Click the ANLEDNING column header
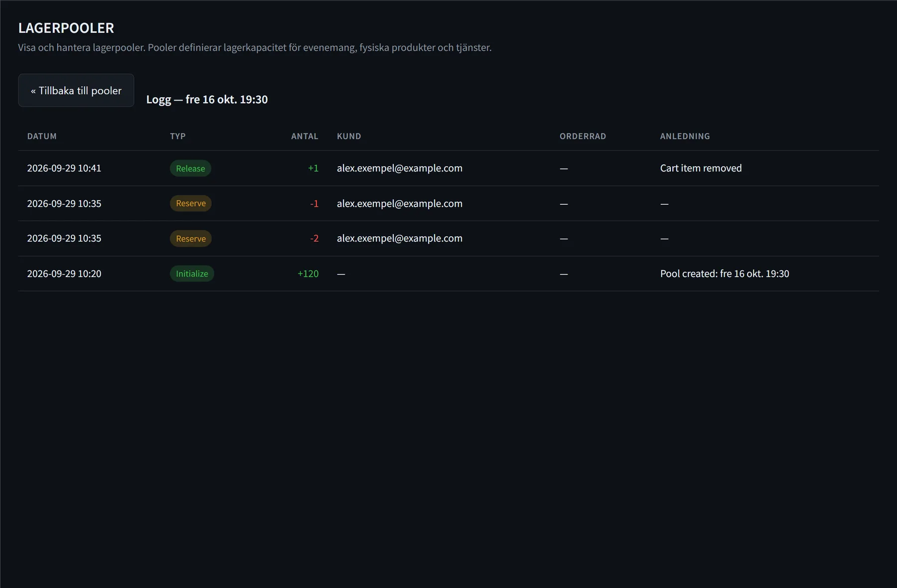 [x=685, y=136]
